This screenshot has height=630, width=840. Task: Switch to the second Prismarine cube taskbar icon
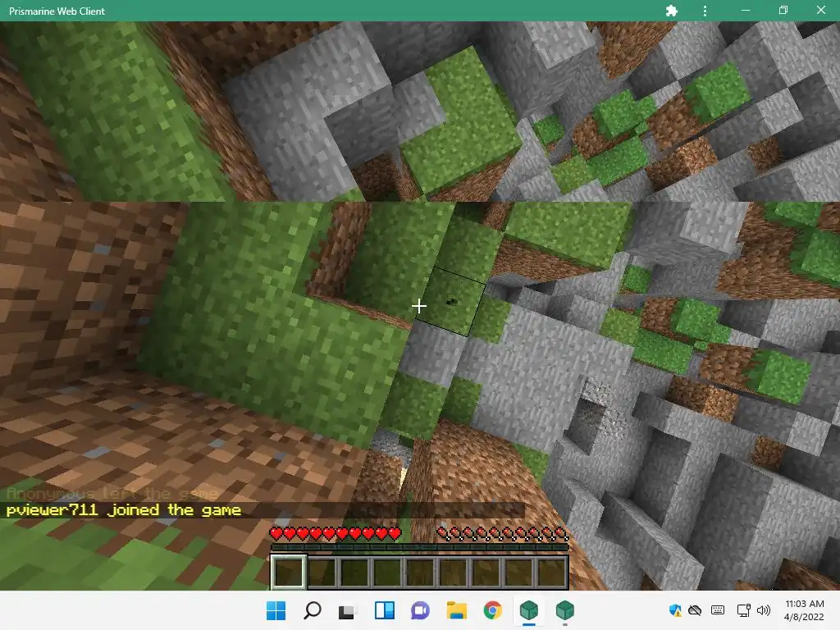click(564, 610)
